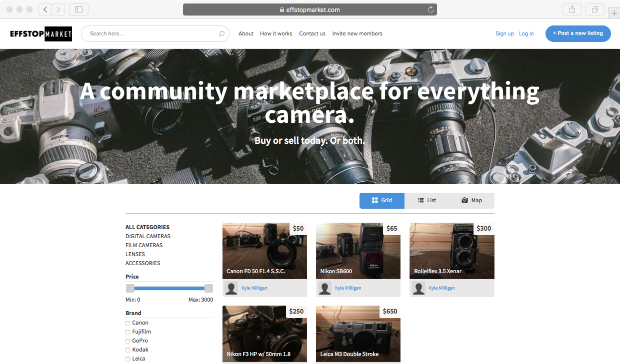The height and width of the screenshot is (364, 620).
Task: Switch to Grid view
Action: (382, 200)
